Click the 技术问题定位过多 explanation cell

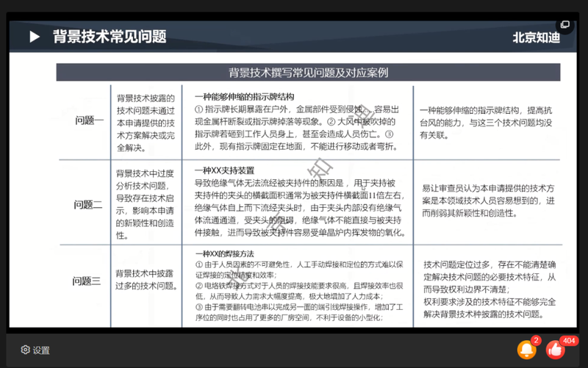(x=490, y=284)
